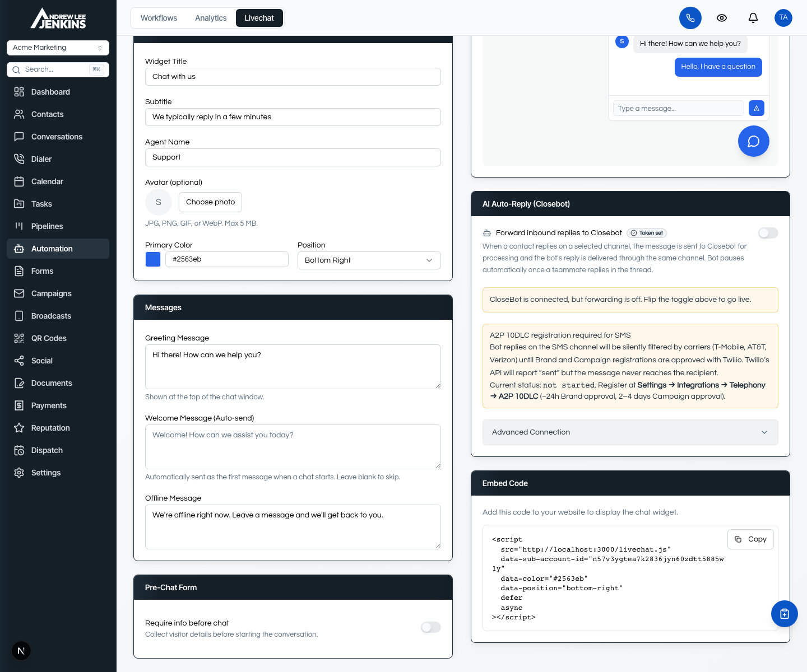Viewport: 807px width, 672px height.
Task: Click the blue Primary Color swatch
Action: coord(153,259)
